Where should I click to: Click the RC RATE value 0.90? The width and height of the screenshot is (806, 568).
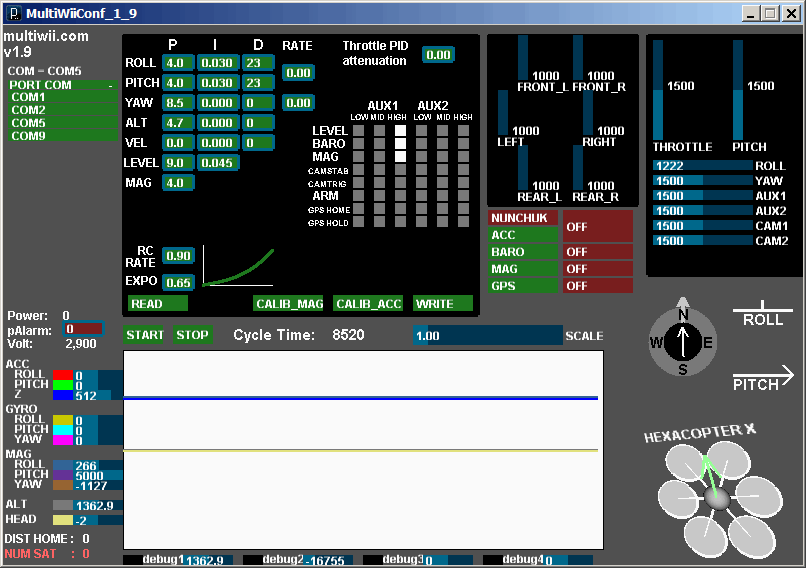(178, 256)
